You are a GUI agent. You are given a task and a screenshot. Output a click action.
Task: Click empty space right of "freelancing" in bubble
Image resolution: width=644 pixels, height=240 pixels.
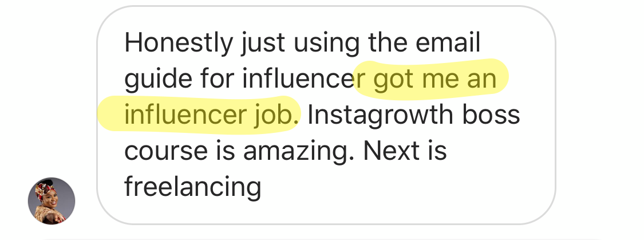coord(401,187)
